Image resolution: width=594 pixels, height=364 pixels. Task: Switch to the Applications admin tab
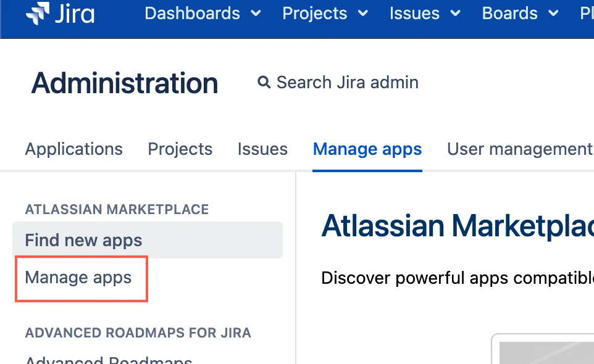point(74,149)
